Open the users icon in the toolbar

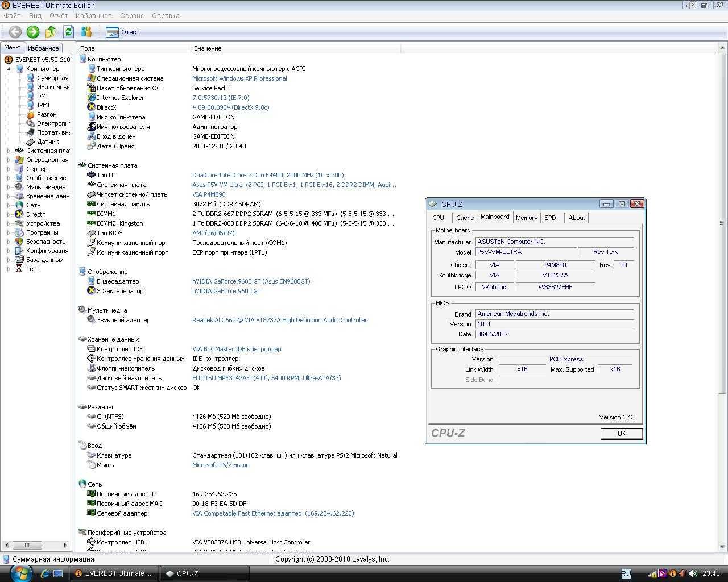coord(86,32)
